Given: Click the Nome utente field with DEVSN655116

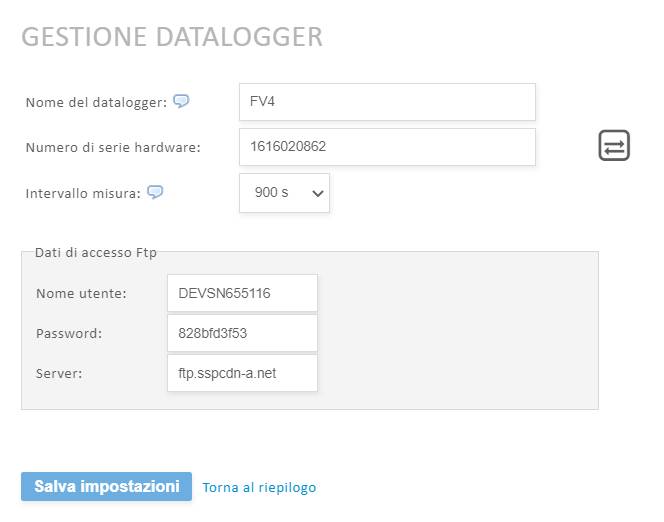Looking at the screenshot, I should [242, 293].
